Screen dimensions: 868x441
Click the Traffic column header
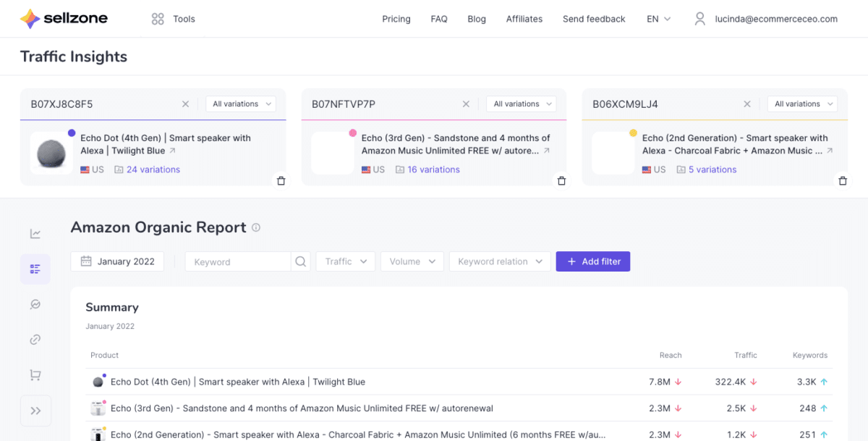746,355
